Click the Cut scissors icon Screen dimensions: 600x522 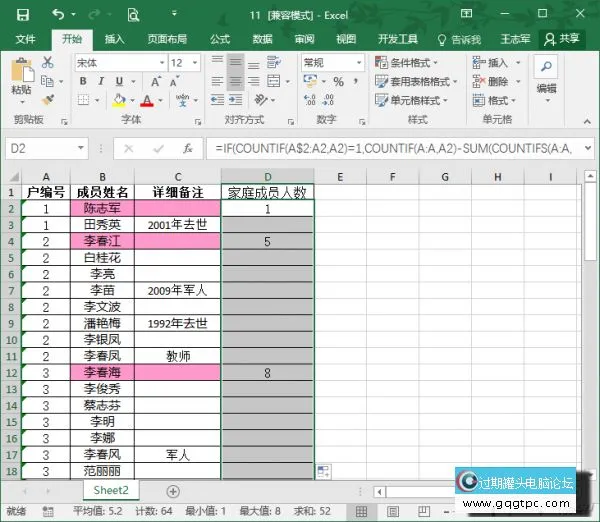47,62
